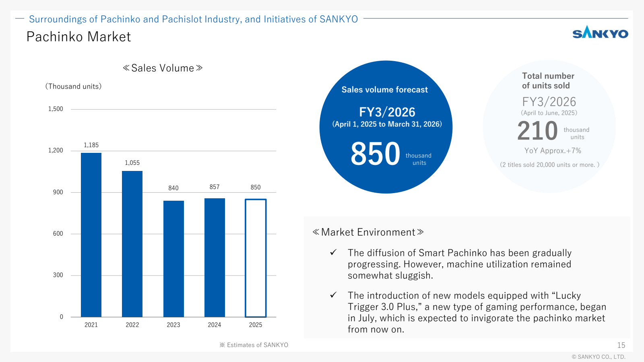Click 'YoY Approx.+7%' text

[553, 151]
